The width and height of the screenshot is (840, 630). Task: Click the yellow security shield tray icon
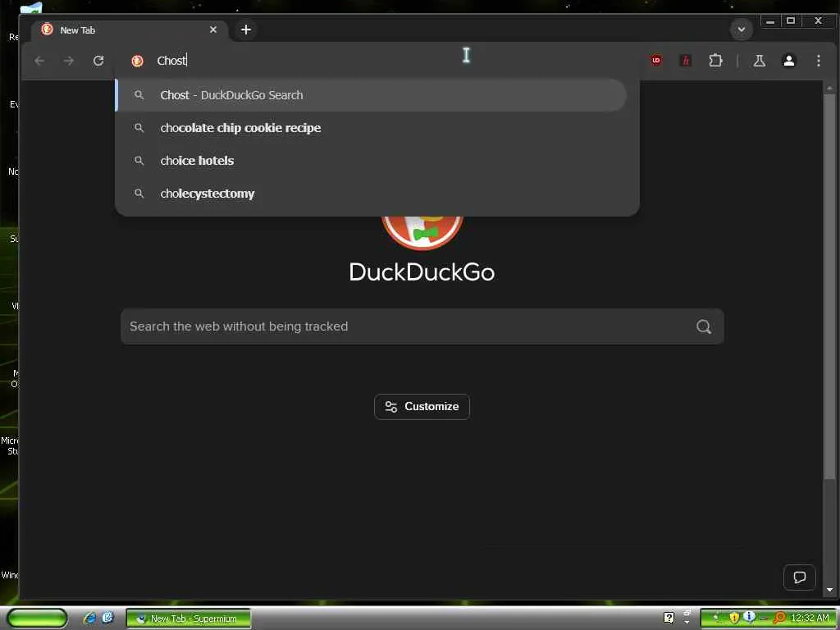click(734, 619)
